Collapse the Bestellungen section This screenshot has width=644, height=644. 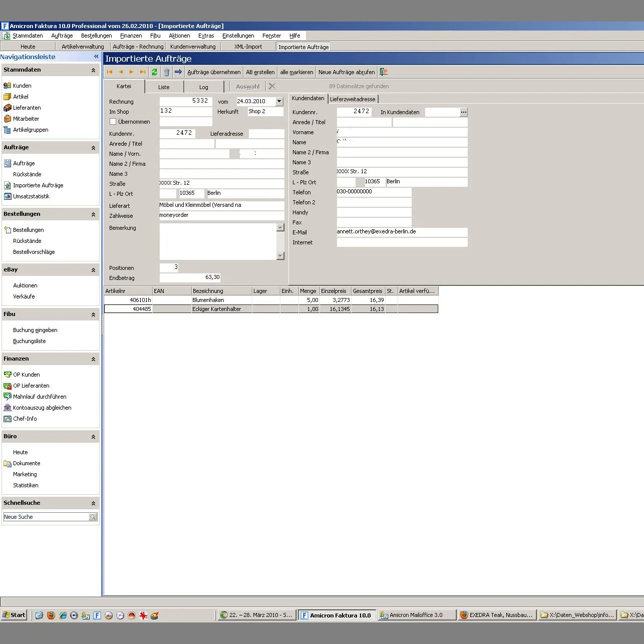coord(92,214)
